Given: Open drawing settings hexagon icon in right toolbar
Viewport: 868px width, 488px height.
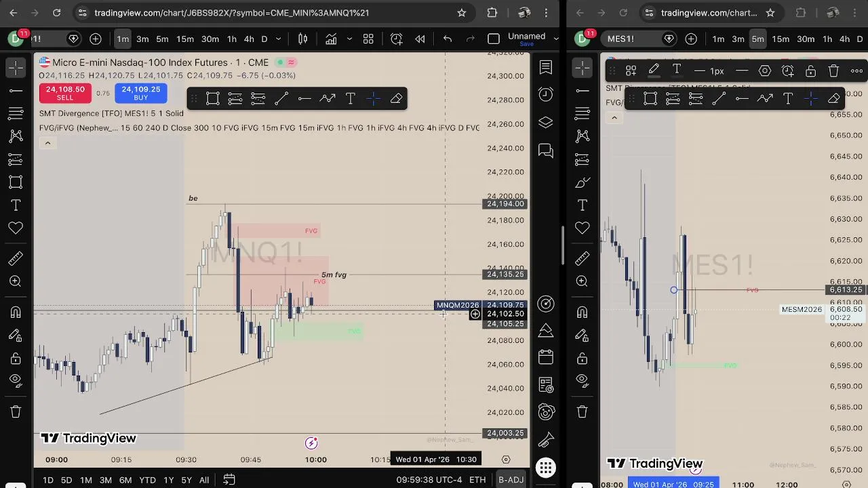Looking at the screenshot, I should tap(764, 70).
